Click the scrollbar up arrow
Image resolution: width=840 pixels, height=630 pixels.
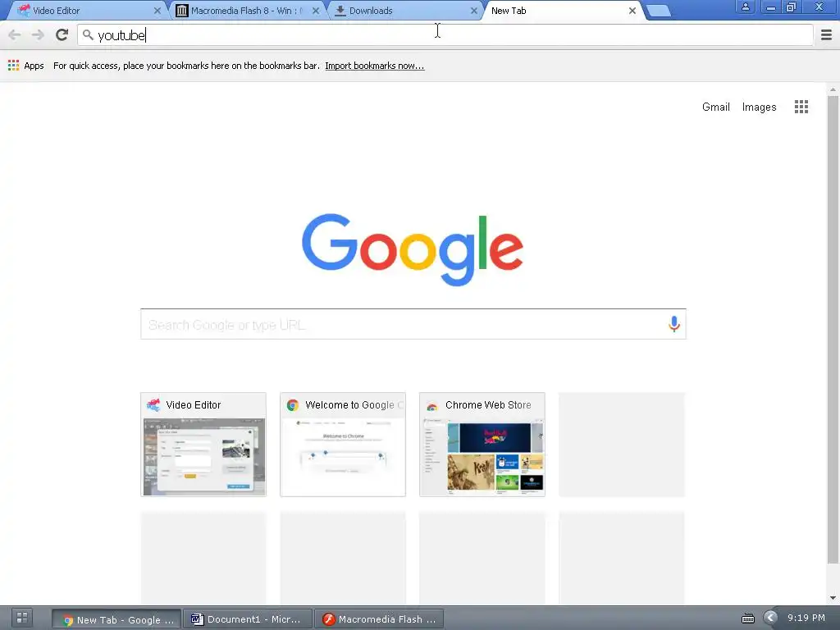[833, 89]
